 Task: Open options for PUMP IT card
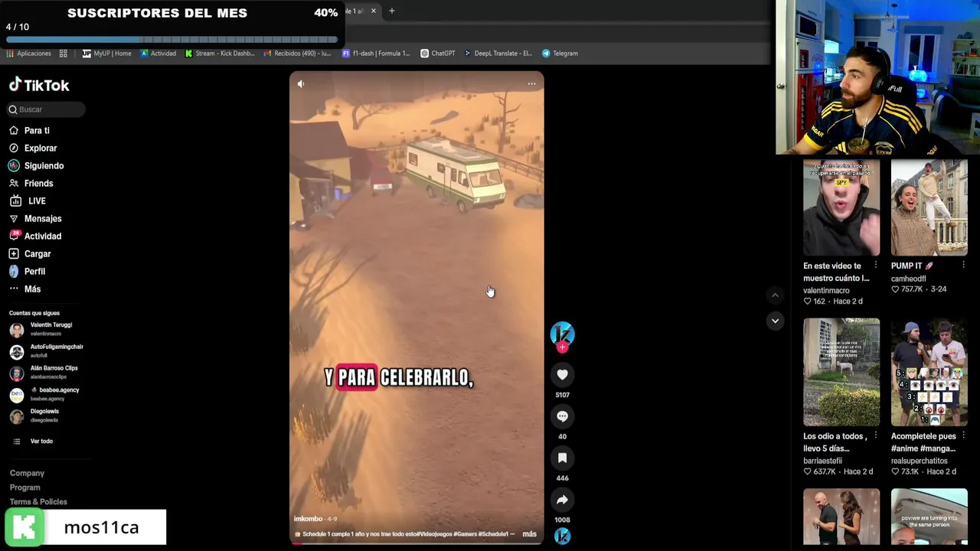(x=963, y=266)
